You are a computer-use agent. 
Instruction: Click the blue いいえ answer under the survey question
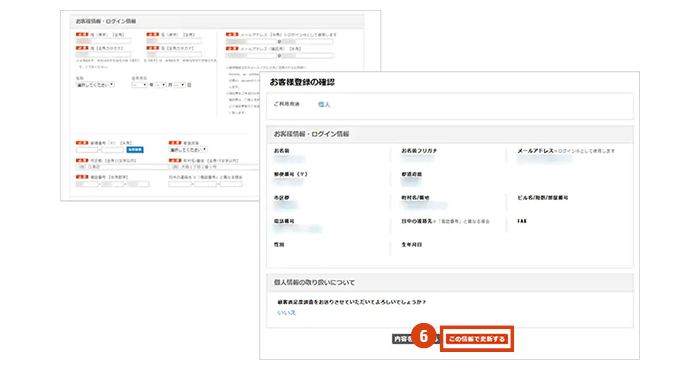coord(287,313)
